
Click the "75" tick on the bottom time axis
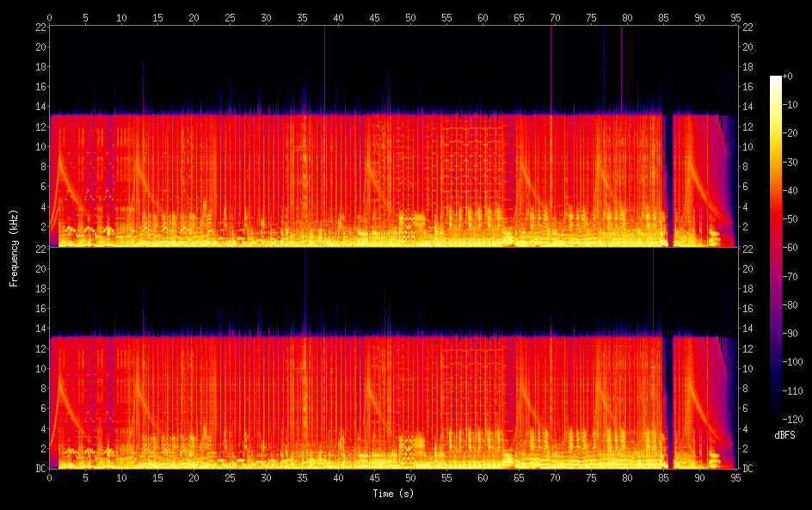[x=591, y=477]
